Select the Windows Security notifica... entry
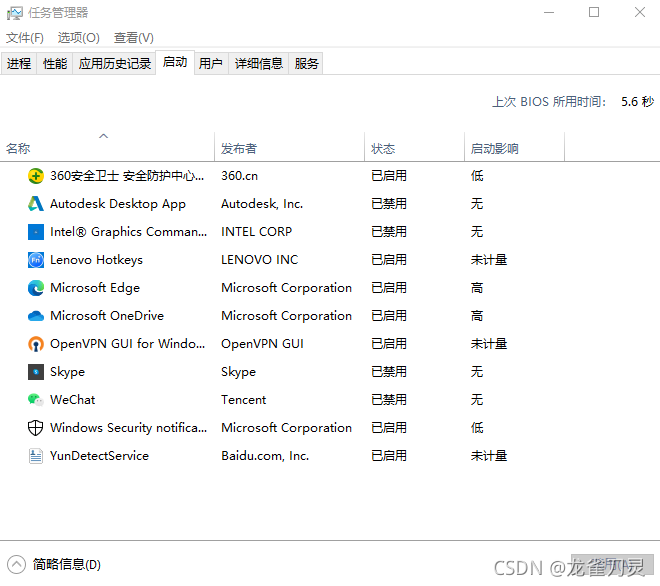Screen dimensions: 660x586 [129, 428]
